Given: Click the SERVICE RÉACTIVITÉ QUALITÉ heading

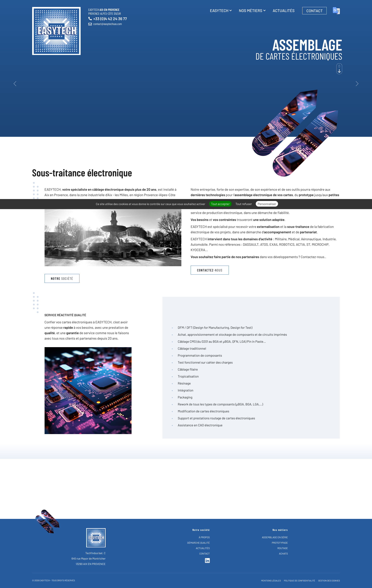Looking at the screenshot, I should click(65, 315).
